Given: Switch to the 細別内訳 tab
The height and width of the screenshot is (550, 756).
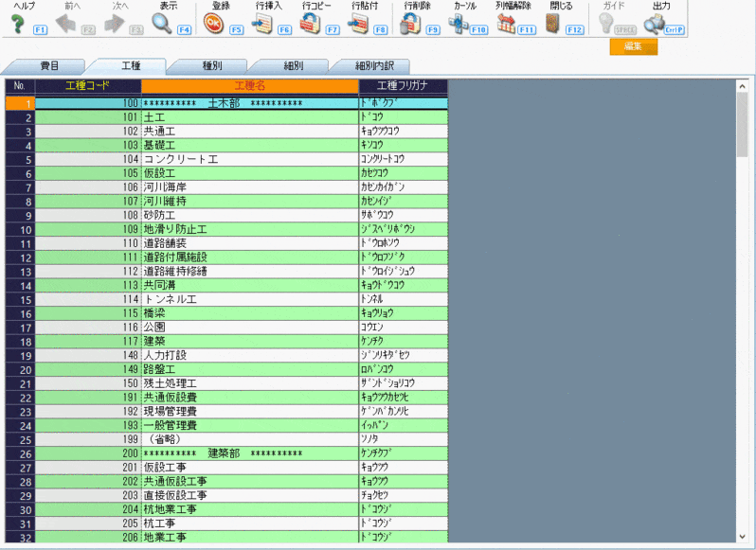Looking at the screenshot, I should (x=374, y=66).
